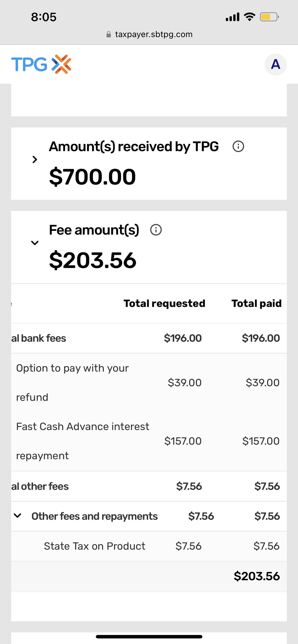The width and height of the screenshot is (298, 644).
Task: Select the Total requested column header
Action: tap(164, 303)
